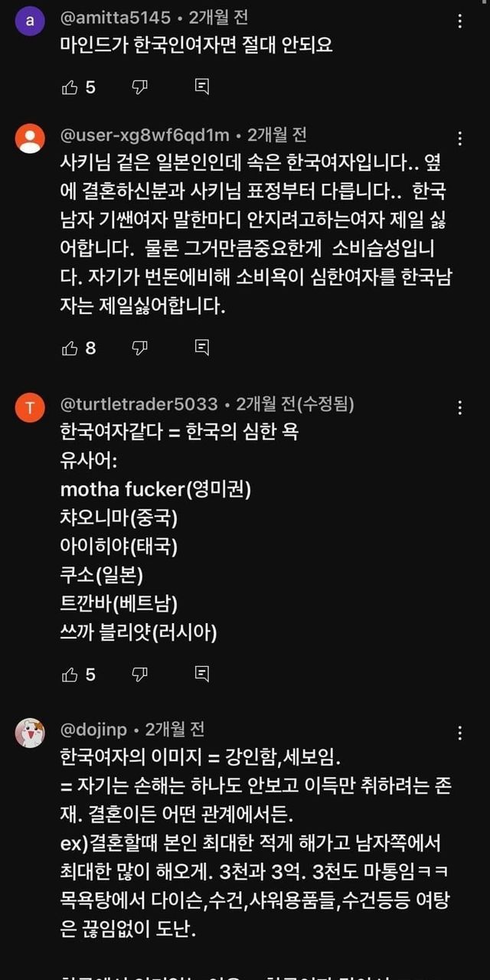Dislike the comment by @user-xg8wf6qd1m
This screenshot has width=490, height=980.
click(139, 348)
